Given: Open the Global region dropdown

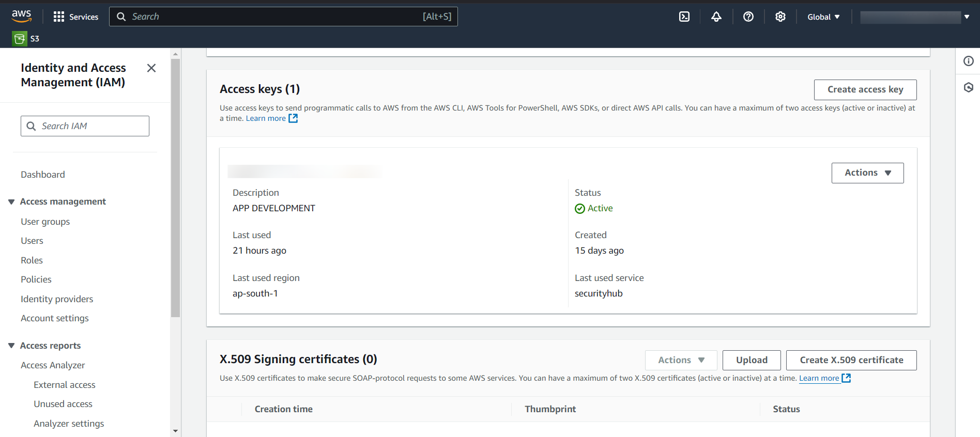Looking at the screenshot, I should pyautogui.click(x=823, y=17).
